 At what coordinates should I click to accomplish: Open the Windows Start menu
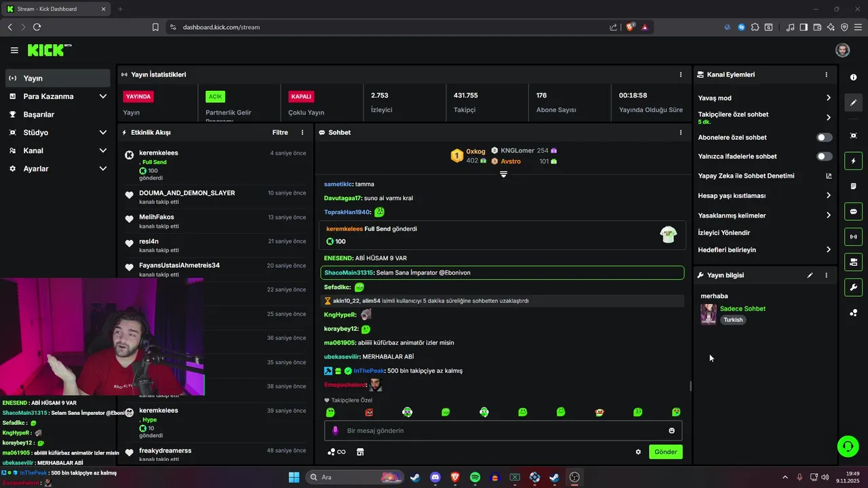294,477
